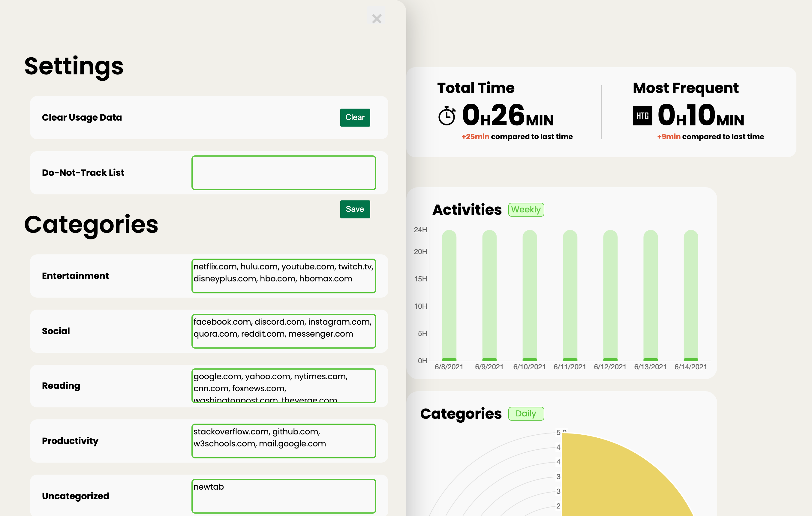This screenshot has width=812, height=516.
Task: Click the 10H axis label
Action: (420, 306)
